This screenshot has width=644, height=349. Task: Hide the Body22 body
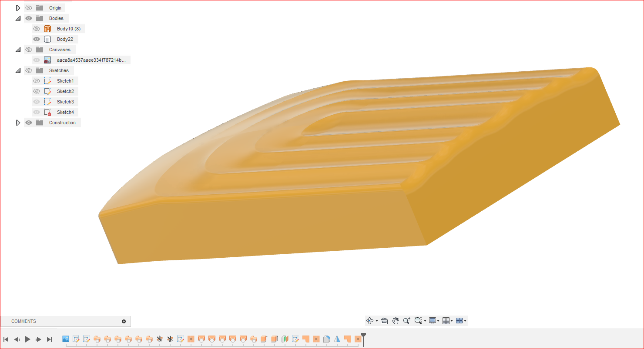[37, 39]
